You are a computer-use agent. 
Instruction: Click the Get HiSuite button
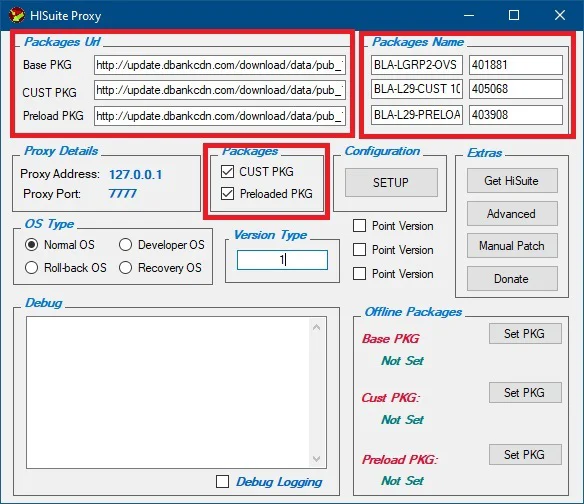512,181
